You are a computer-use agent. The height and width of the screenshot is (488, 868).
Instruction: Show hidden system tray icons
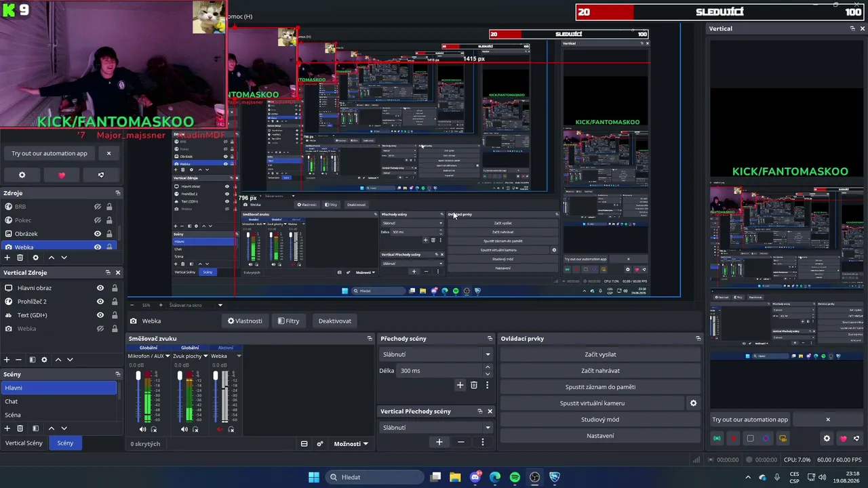[x=748, y=477]
